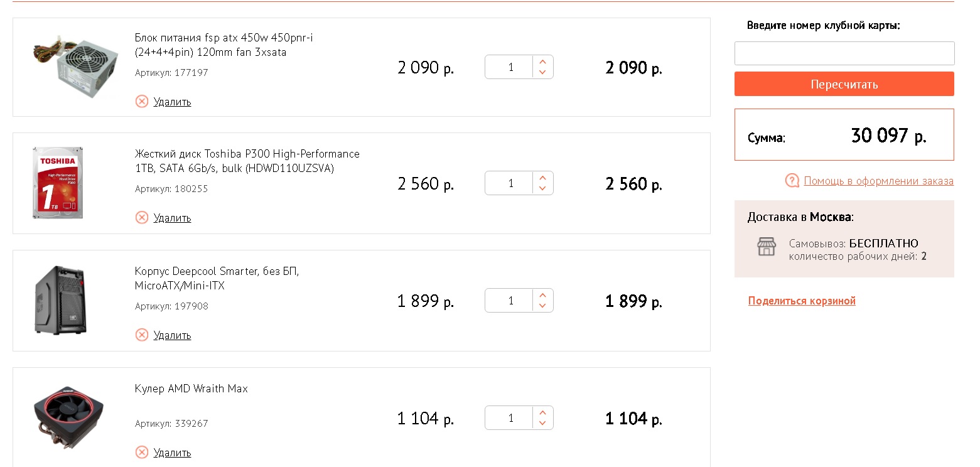Focus the club card number input field
Viewport: 980px width, 467px height.
844,53
